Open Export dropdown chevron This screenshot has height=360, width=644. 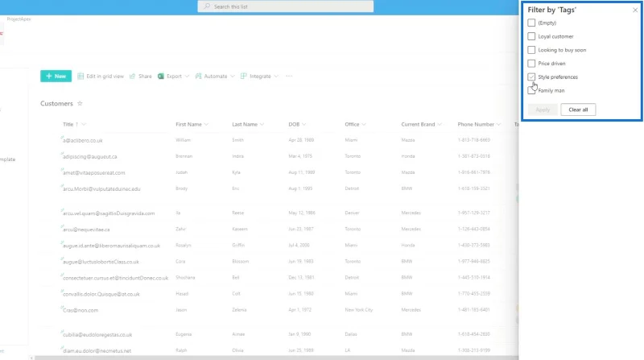(187, 76)
